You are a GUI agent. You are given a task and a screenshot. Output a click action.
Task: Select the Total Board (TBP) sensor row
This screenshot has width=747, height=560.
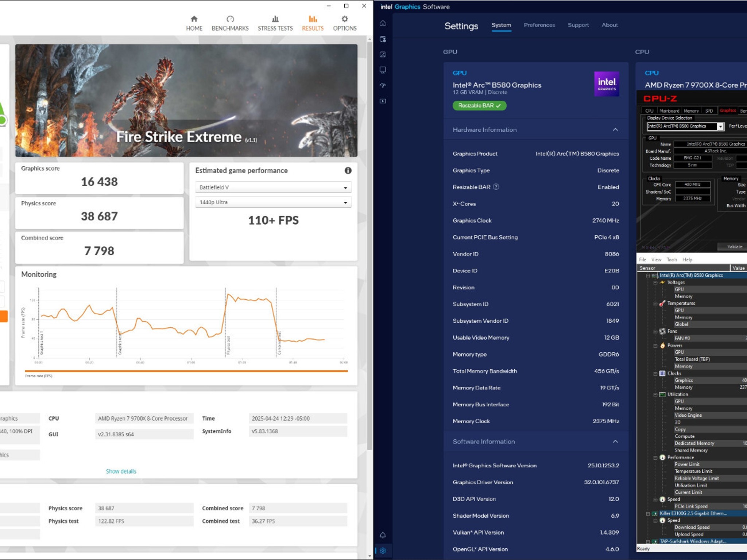click(692, 359)
